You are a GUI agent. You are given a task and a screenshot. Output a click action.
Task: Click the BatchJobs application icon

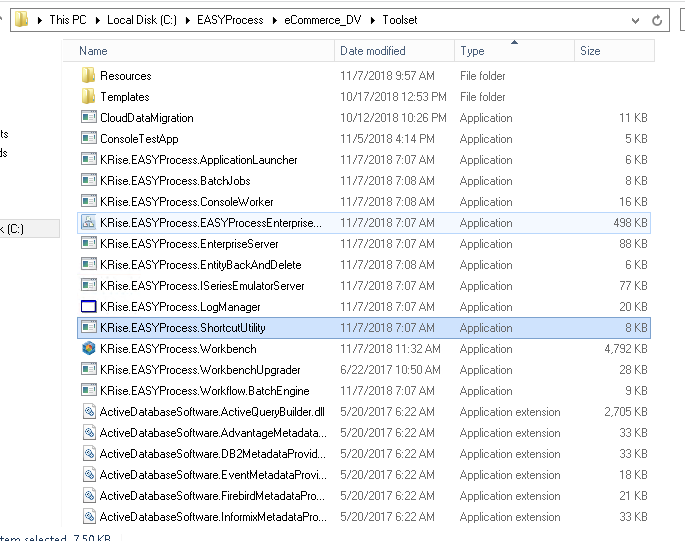point(89,180)
